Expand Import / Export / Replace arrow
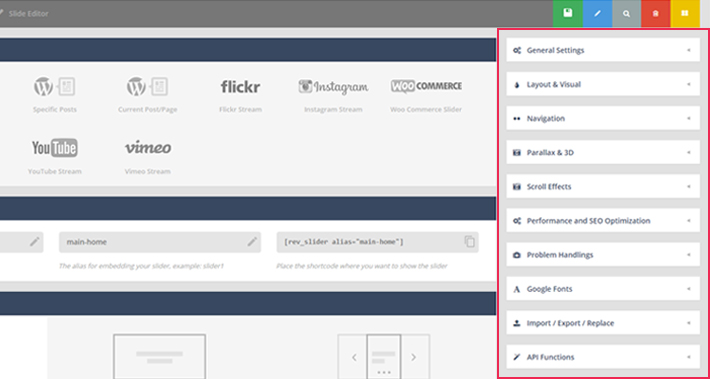This screenshot has width=710, height=379. click(689, 323)
